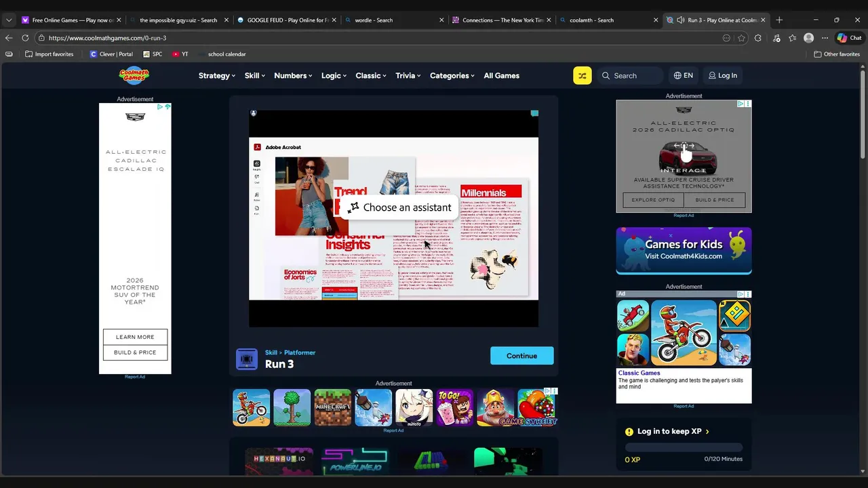Click the Terraria-style tree game thumbnail
The image size is (868, 488).
coord(292,407)
